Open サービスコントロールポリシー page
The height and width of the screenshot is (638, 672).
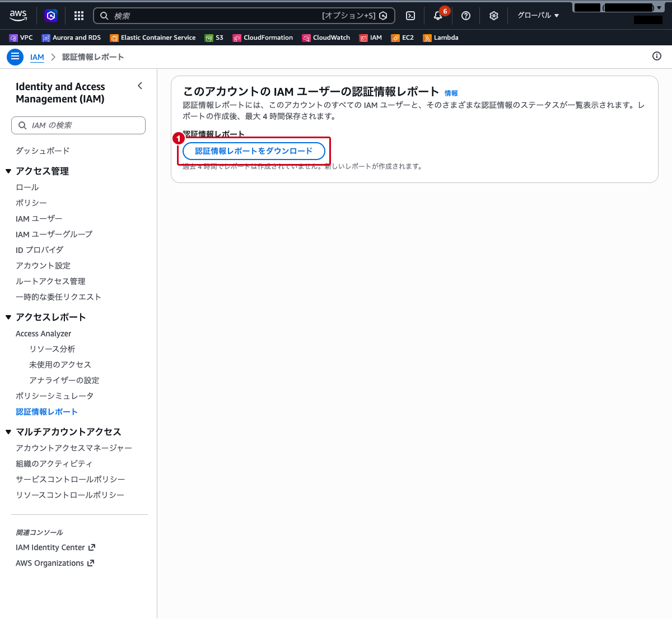[x=71, y=479]
